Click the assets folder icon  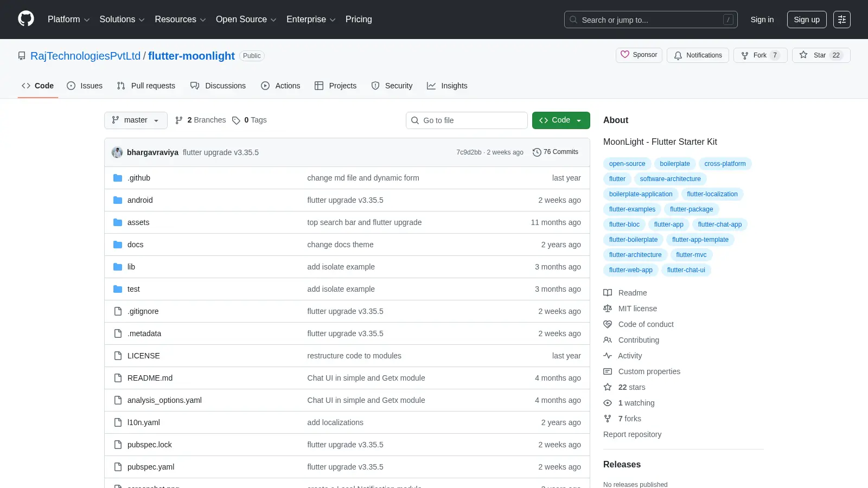[x=118, y=222]
